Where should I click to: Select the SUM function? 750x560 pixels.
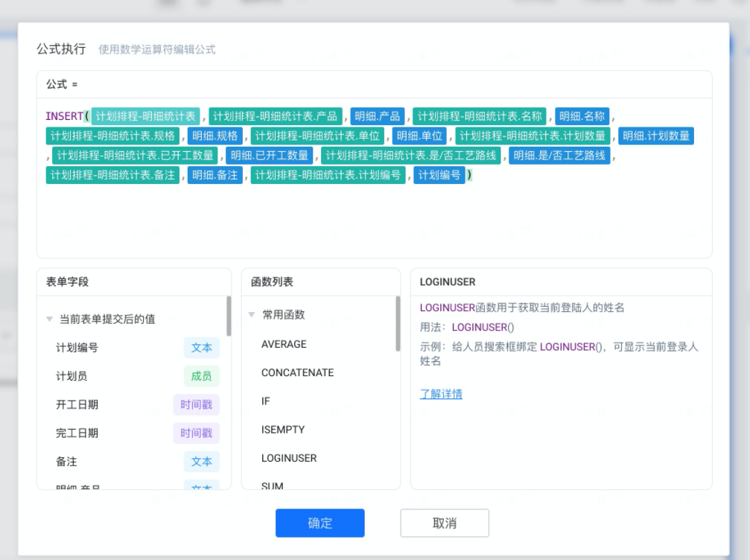[272, 486]
